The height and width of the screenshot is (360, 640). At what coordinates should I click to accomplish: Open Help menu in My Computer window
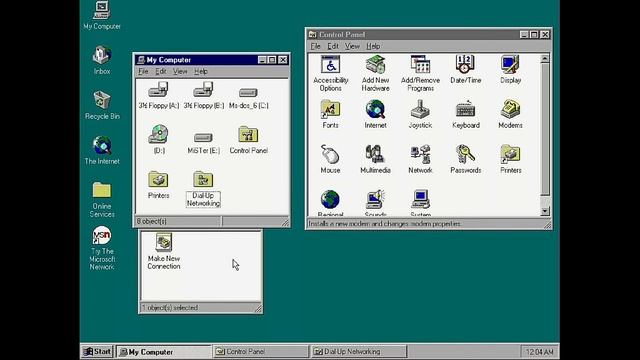(200, 71)
